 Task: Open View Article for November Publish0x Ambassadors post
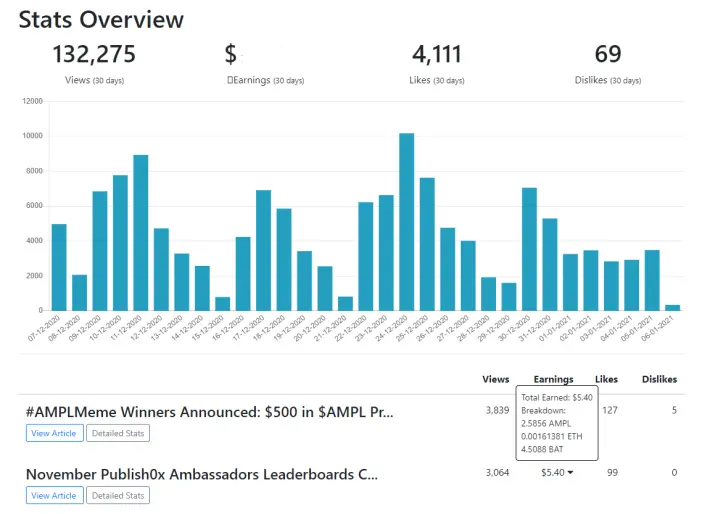pos(55,495)
